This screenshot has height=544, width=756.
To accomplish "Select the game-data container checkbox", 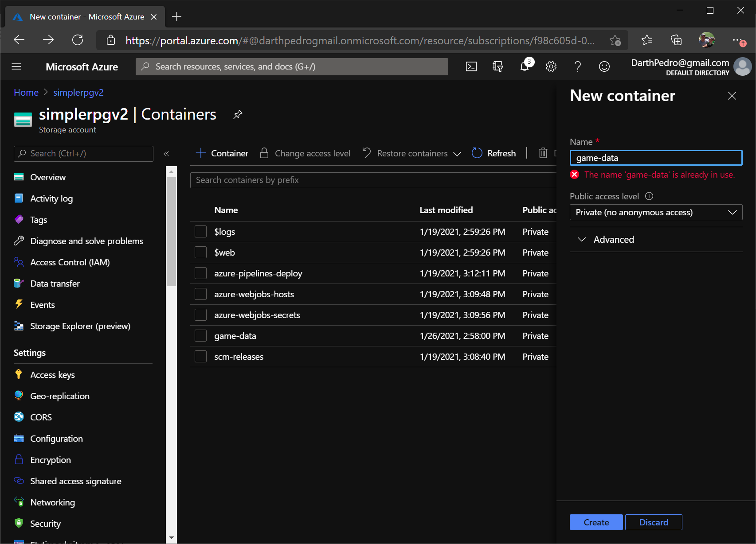I will (200, 335).
